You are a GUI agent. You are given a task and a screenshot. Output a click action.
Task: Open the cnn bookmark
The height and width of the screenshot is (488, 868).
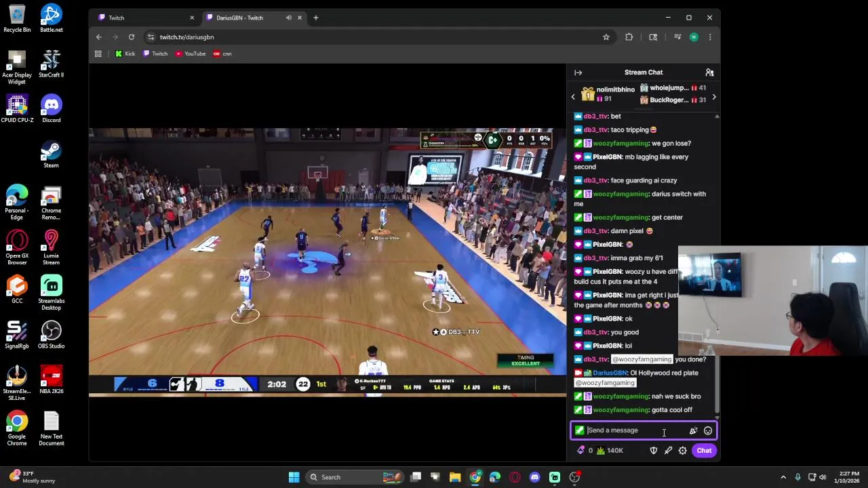coord(222,54)
